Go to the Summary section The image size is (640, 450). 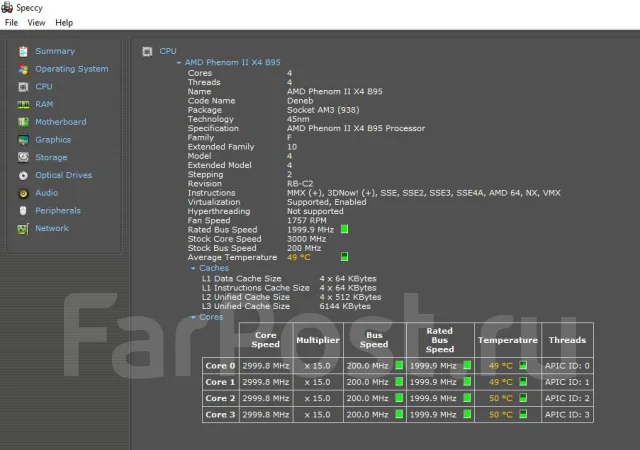click(x=55, y=51)
